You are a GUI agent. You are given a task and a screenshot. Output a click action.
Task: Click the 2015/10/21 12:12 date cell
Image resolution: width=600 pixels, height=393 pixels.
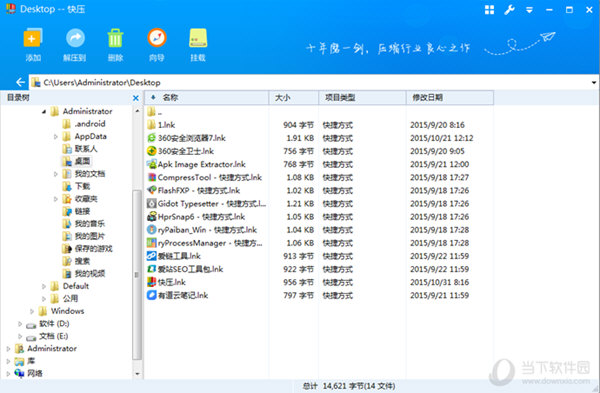[x=442, y=138]
